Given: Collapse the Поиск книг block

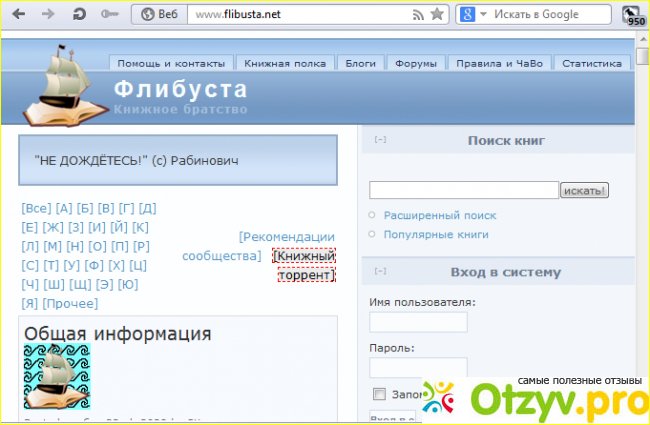Looking at the screenshot, I should (x=380, y=140).
